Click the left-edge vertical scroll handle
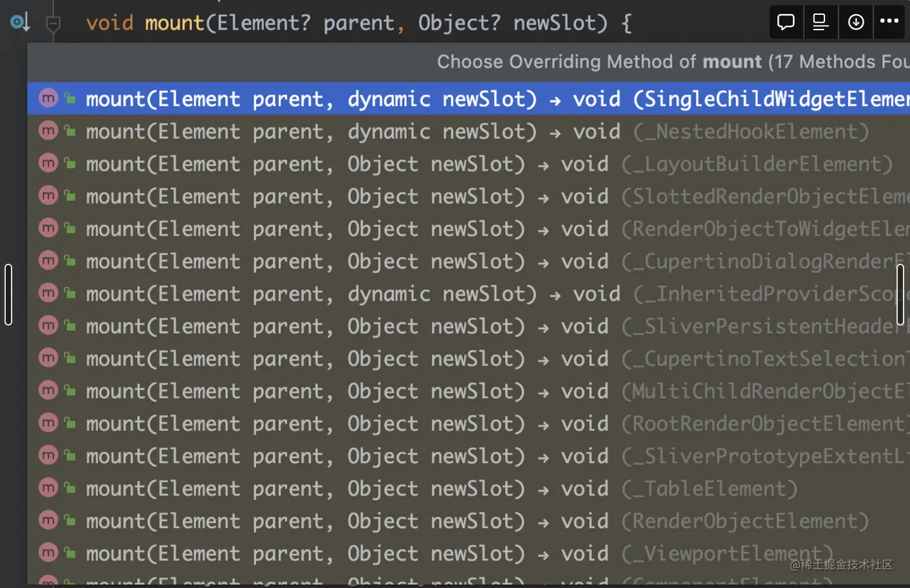The height and width of the screenshot is (588, 910). (x=8, y=295)
